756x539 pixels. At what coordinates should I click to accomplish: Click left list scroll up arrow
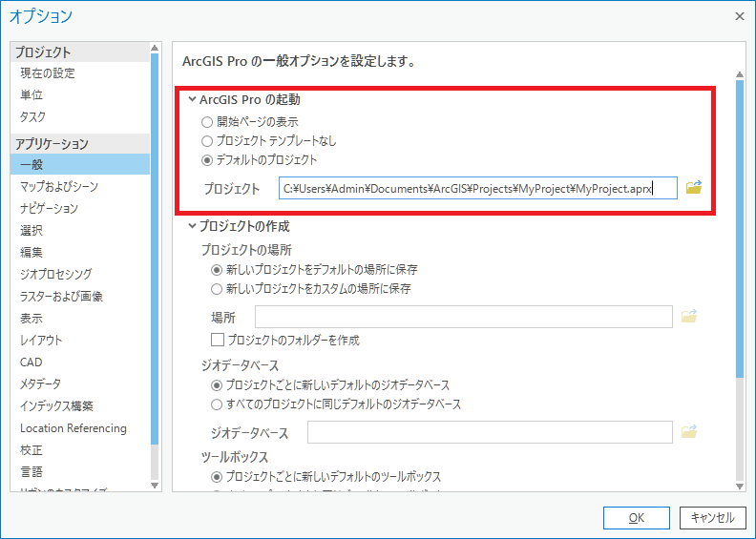(155, 48)
